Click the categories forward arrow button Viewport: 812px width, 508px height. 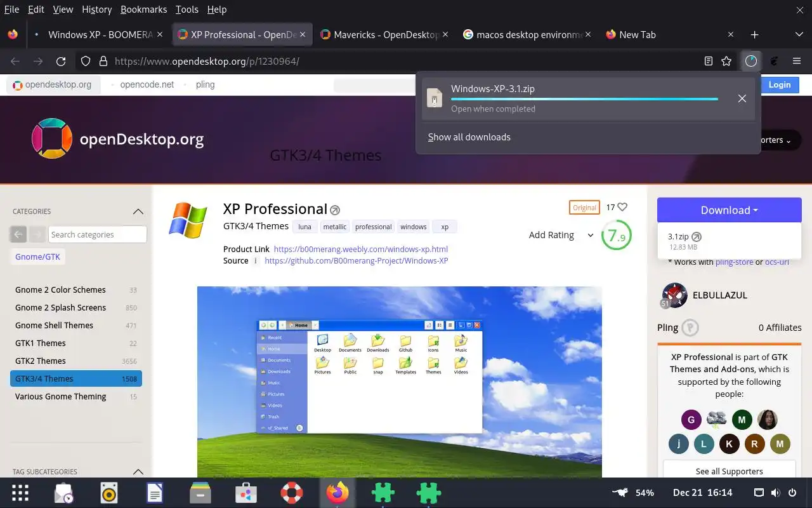click(37, 234)
